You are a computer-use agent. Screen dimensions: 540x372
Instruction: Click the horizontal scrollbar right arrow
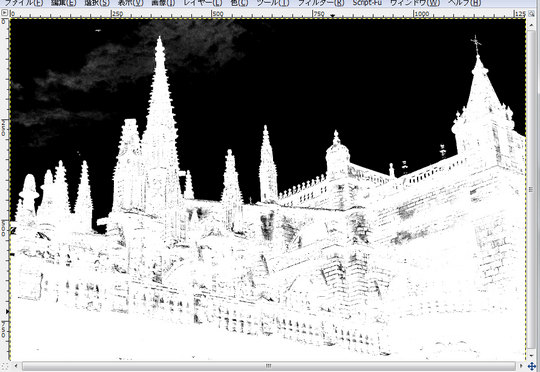[x=521, y=366]
